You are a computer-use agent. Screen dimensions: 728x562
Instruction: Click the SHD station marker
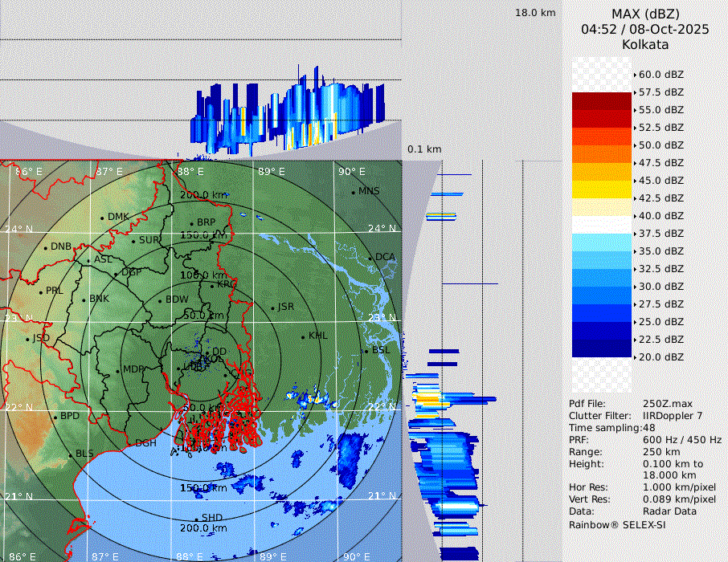click(x=197, y=518)
